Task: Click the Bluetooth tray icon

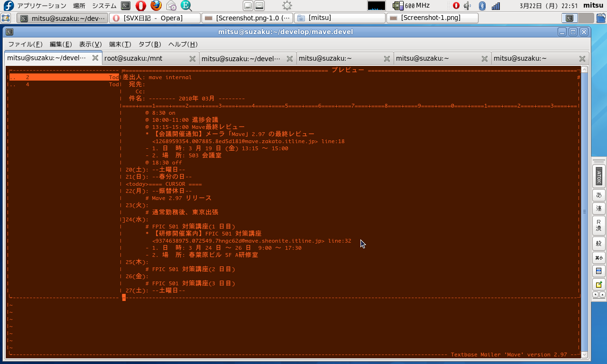Action: point(482,6)
